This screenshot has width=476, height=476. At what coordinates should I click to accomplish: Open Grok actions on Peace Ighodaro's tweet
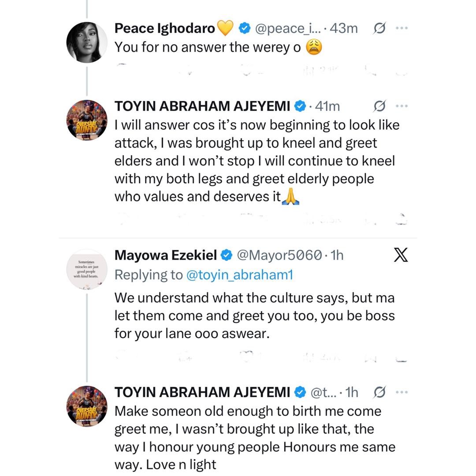[379, 28]
